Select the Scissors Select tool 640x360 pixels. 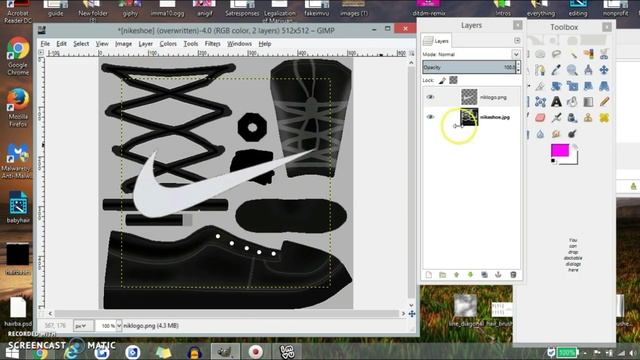(x=604, y=54)
